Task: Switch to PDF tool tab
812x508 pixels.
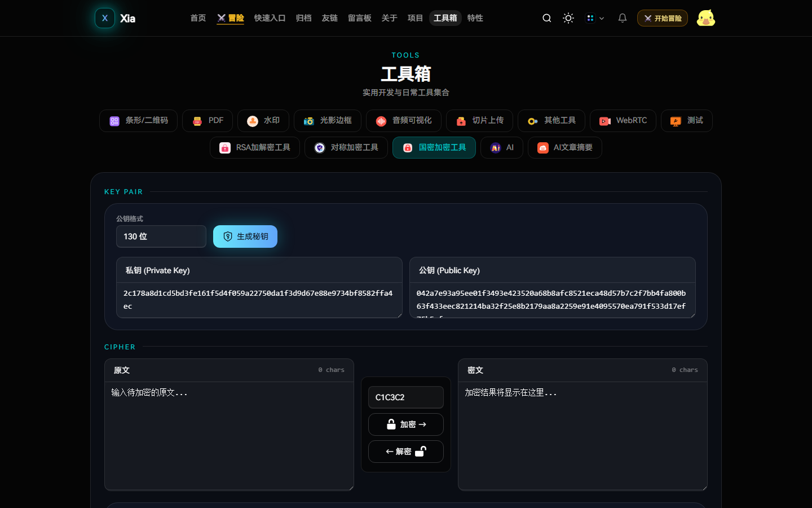Action: (x=208, y=121)
